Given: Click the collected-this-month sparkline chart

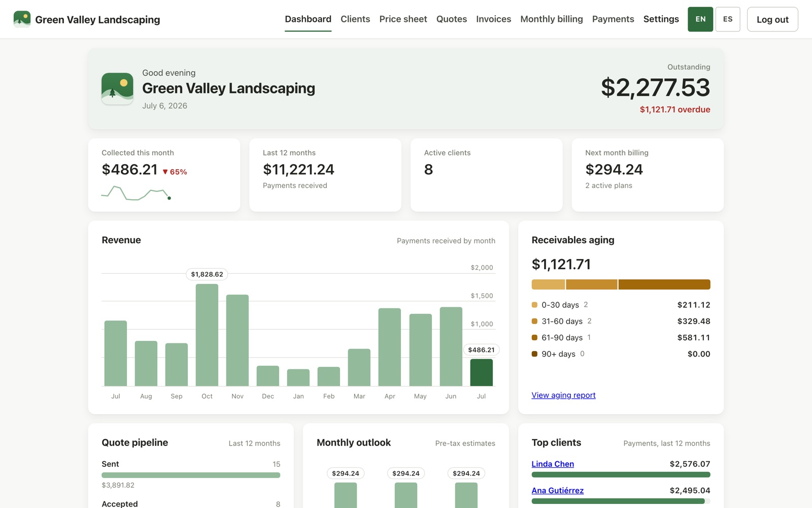Looking at the screenshot, I should pyautogui.click(x=136, y=193).
